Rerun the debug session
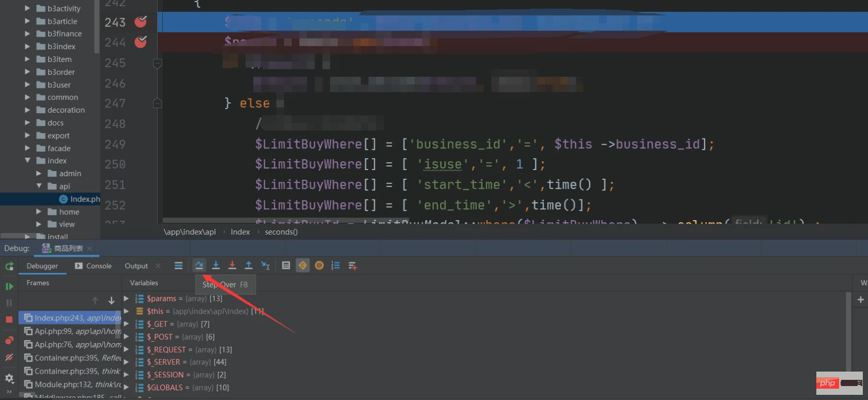 pyautogui.click(x=9, y=266)
